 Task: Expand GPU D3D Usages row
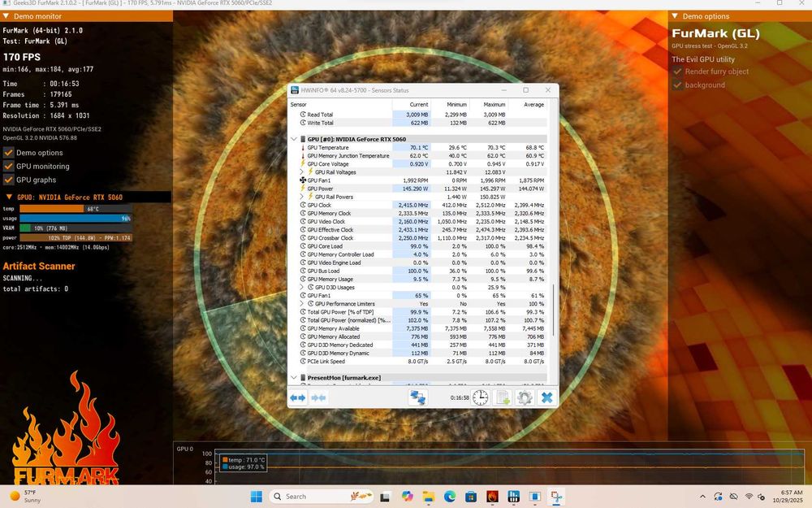point(301,287)
